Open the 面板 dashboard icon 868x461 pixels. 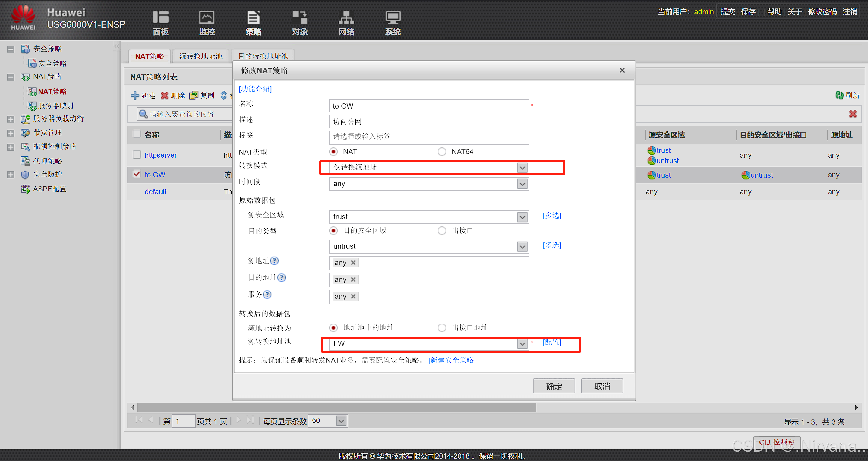[x=160, y=17]
